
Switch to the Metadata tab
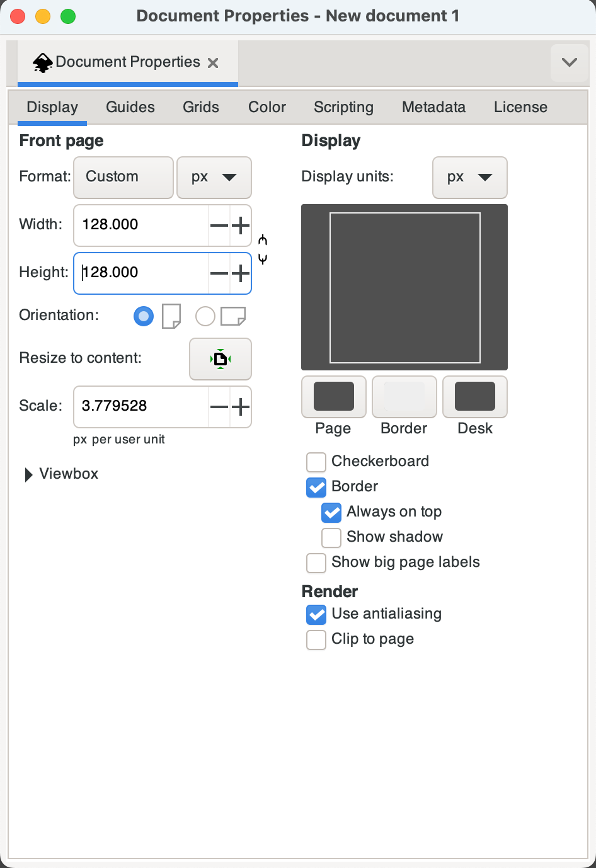[x=433, y=106]
